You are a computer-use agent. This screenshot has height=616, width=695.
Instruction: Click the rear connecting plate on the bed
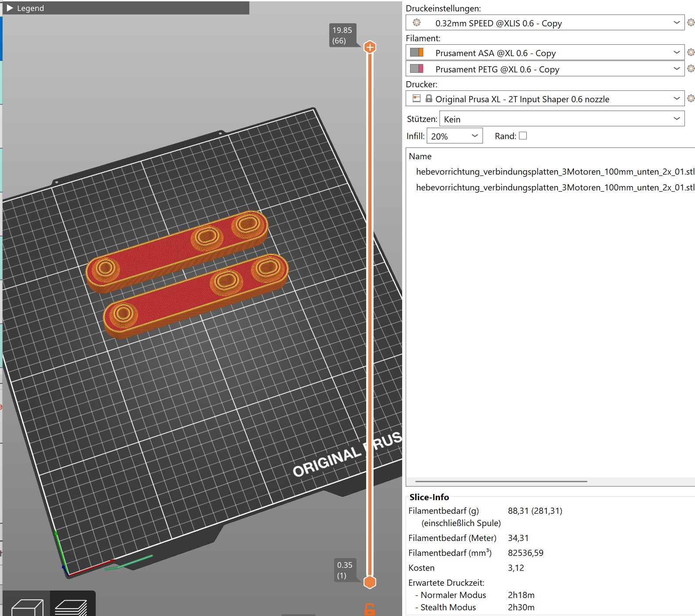pos(177,252)
